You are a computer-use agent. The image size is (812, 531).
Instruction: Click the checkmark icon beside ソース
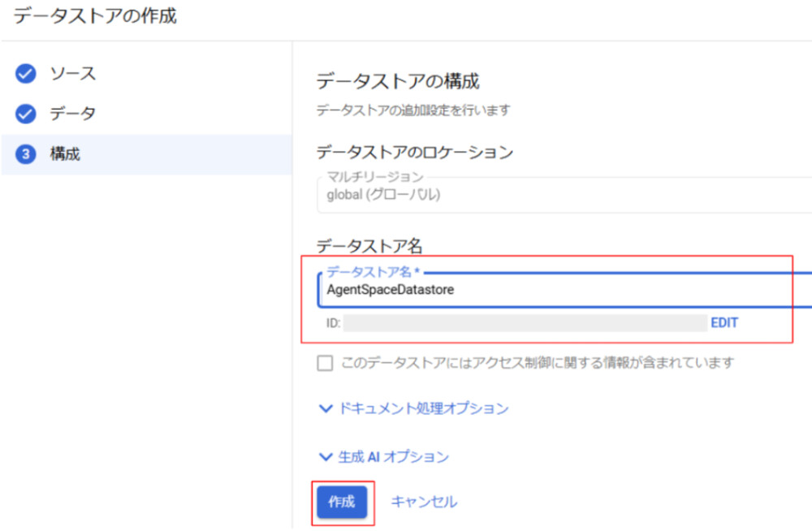pos(26,75)
